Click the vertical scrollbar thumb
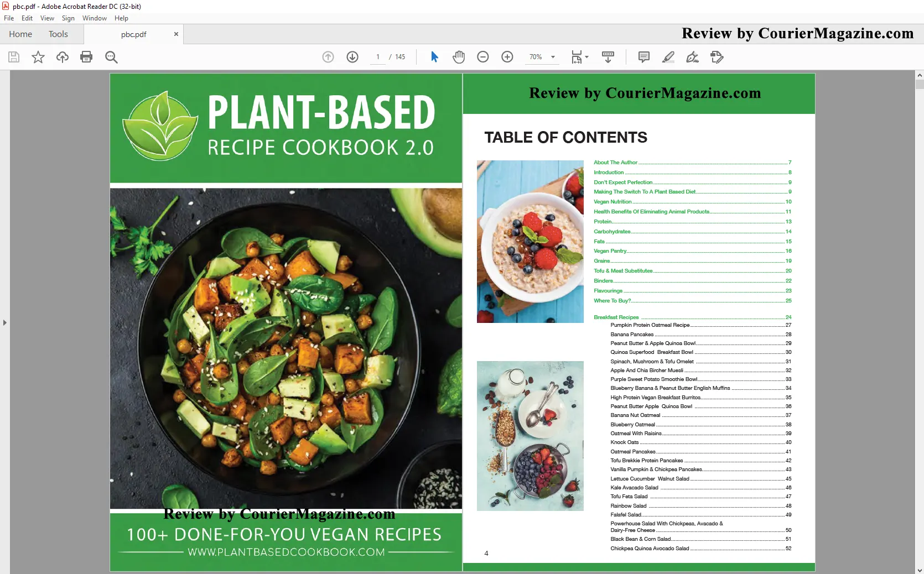This screenshot has width=924, height=574. click(920, 85)
